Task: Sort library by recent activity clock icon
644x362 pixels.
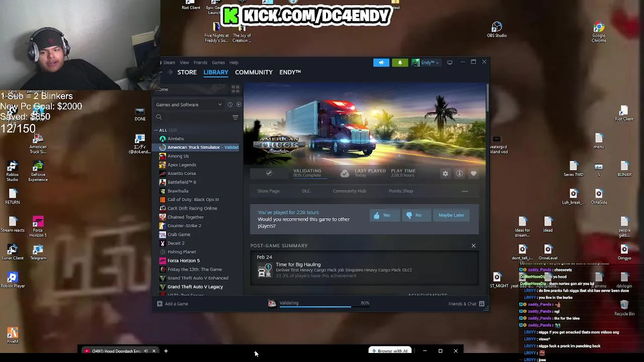Action: 230,105
